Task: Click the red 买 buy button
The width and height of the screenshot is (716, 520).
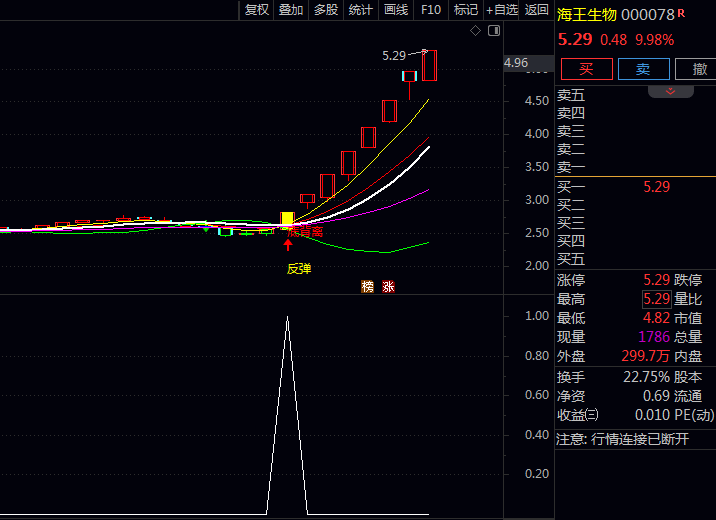Action: click(x=586, y=69)
